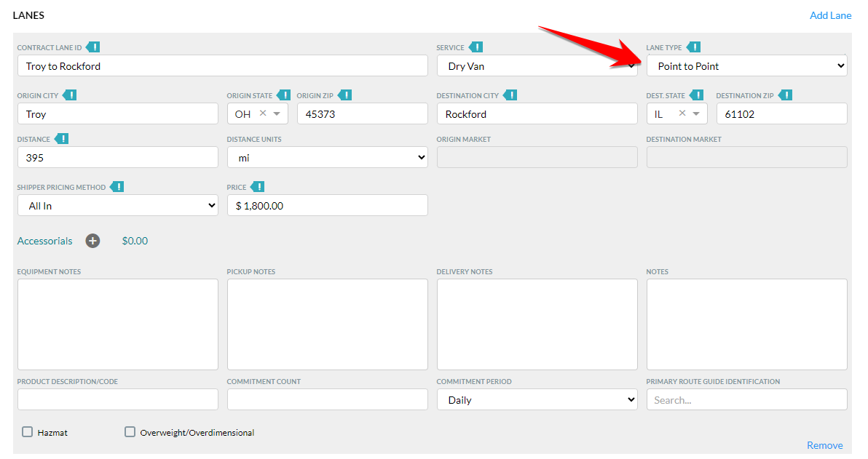Open the Service dropdown showing Dry Van
This screenshot has height=459, width=868.
pyautogui.click(x=537, y=66)
